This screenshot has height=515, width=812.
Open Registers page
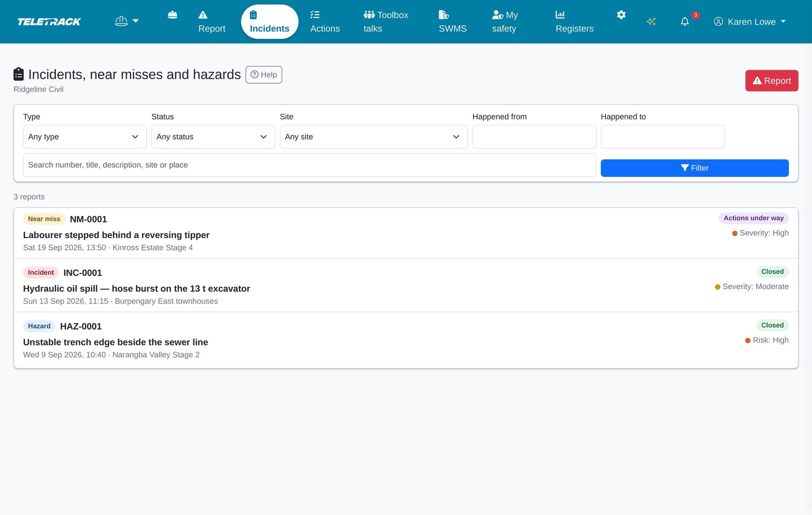(x=574, y=22)
